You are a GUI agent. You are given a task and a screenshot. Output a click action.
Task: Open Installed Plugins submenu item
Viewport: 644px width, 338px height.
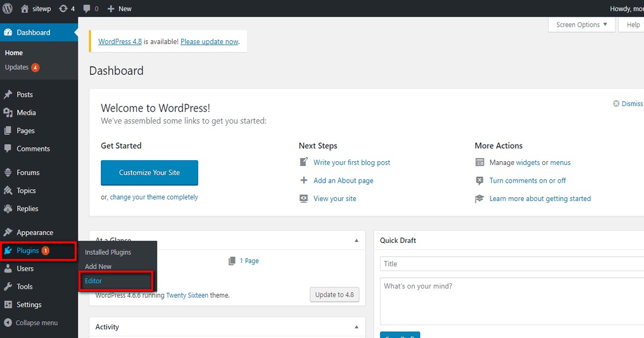pyautogui.click(x=108, y=252)
